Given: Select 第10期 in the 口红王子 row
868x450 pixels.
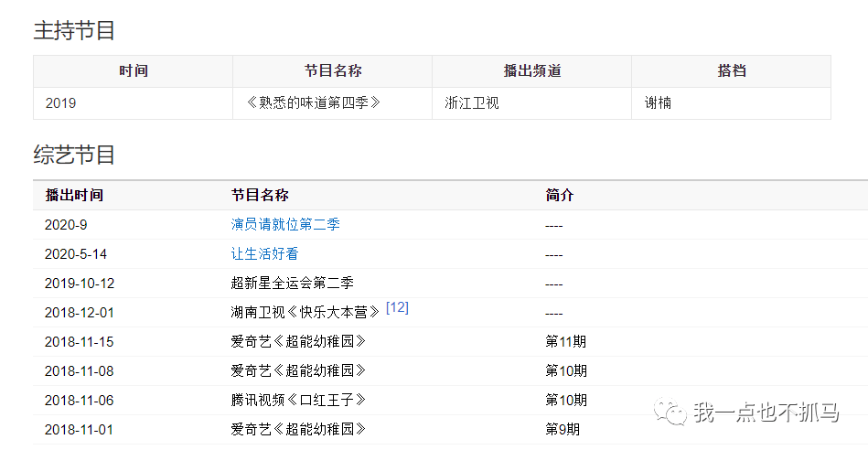Looking at the screenshot, I should click(566, 401).
